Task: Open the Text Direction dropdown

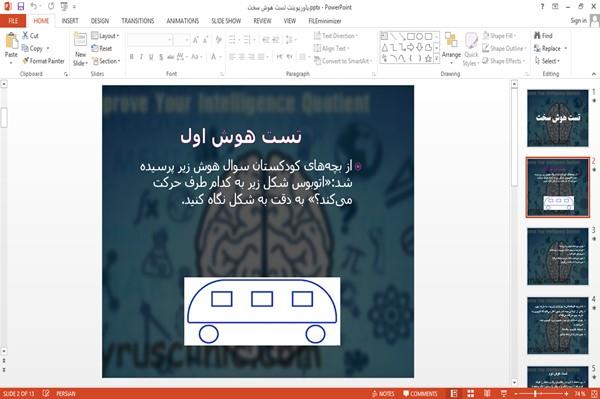Action: [336, 36]
